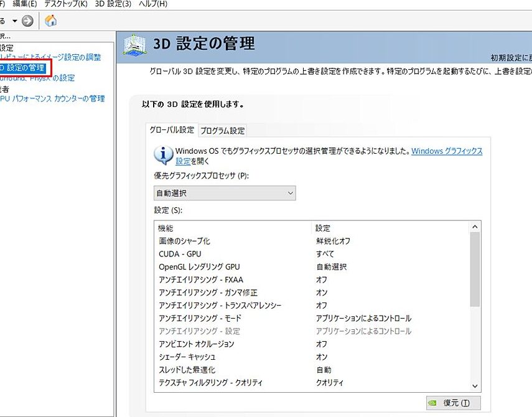Click the クオリティ value for テクスチャ フィルタリング

click(x=329, y=383)
